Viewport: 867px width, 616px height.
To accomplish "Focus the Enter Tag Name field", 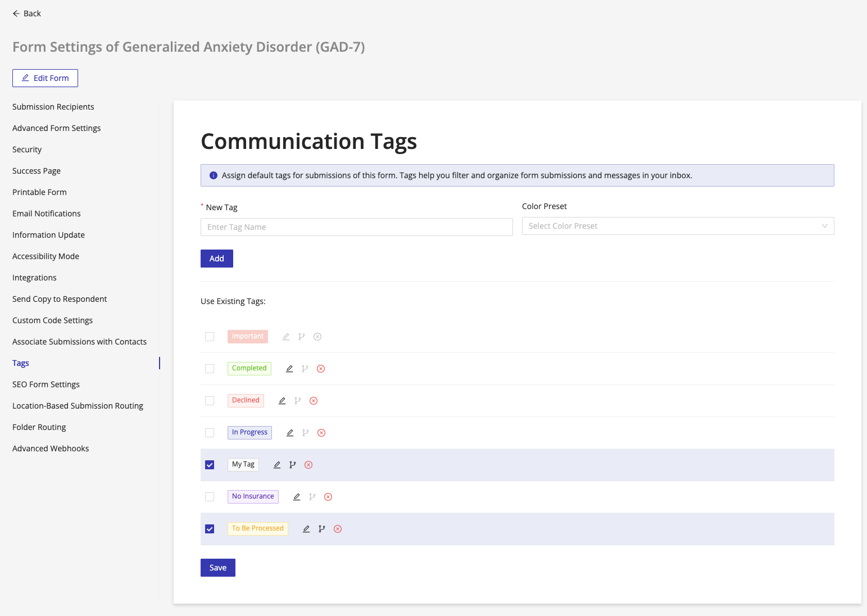I will pos(357,227).
